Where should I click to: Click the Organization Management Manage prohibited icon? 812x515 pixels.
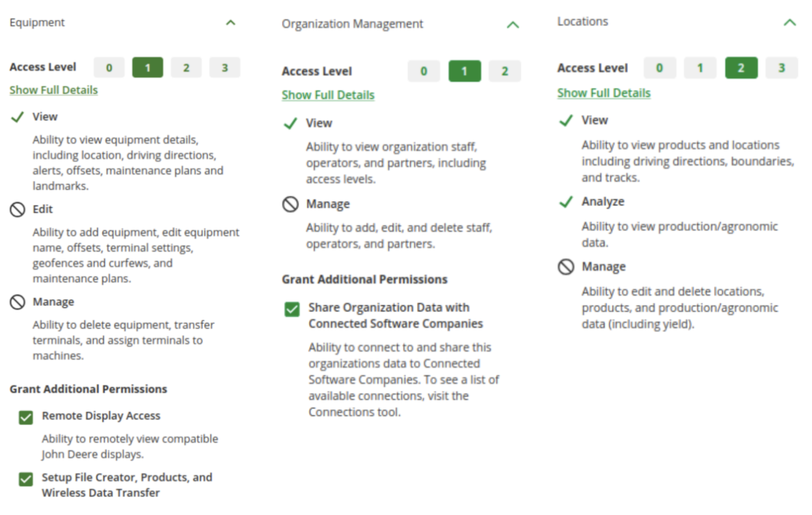(x=290, y=205)
